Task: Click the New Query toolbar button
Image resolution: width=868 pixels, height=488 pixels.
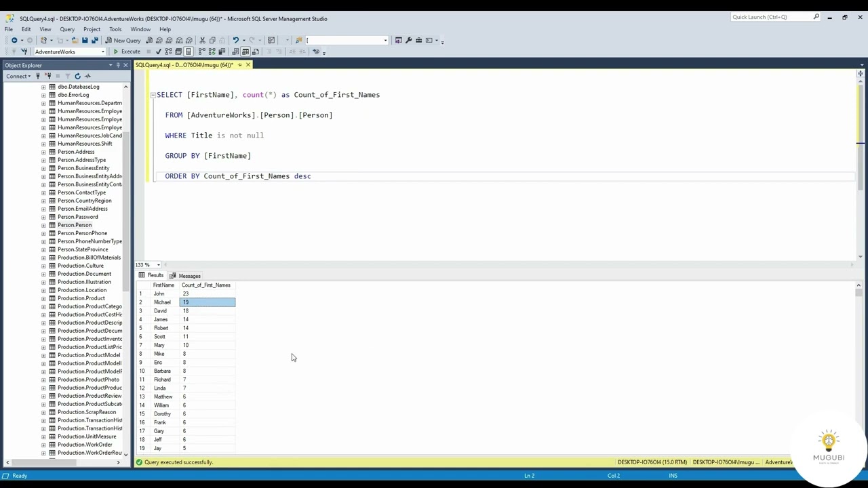Action: click(123, 40)
